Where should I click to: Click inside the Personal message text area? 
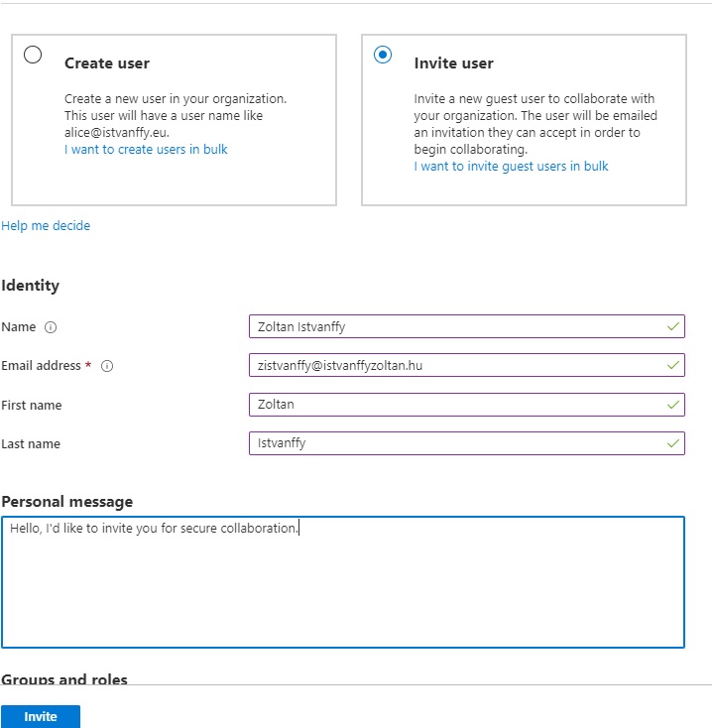(x=342, y=585)
